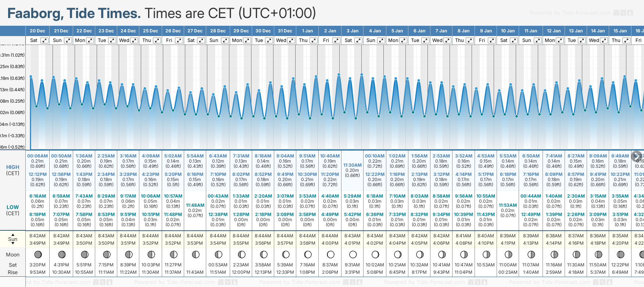Click the moon phase icon for 3 Jan
This screenshot has height=287, width=644.
[353, 254]
